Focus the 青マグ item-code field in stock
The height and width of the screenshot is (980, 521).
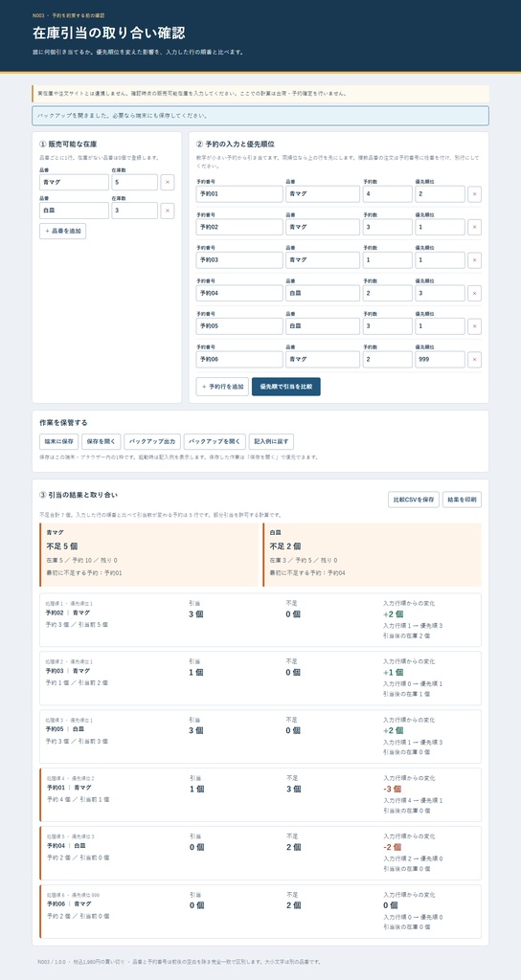pos(74,182)
